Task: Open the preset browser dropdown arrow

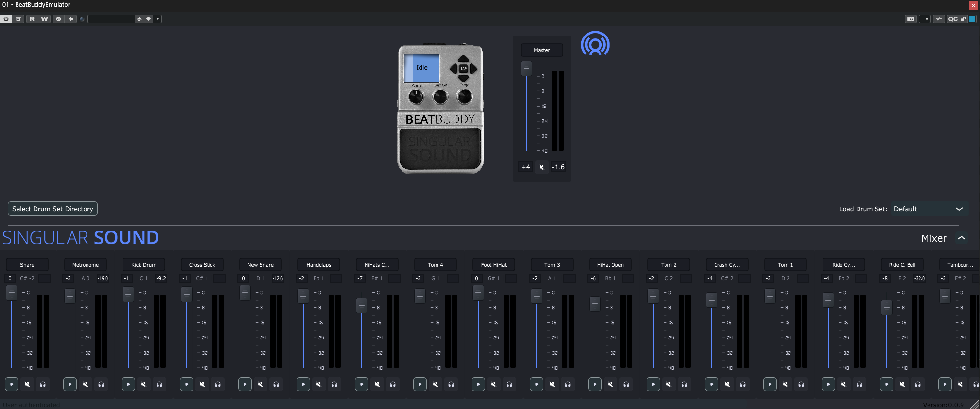Action: (157, 19)
